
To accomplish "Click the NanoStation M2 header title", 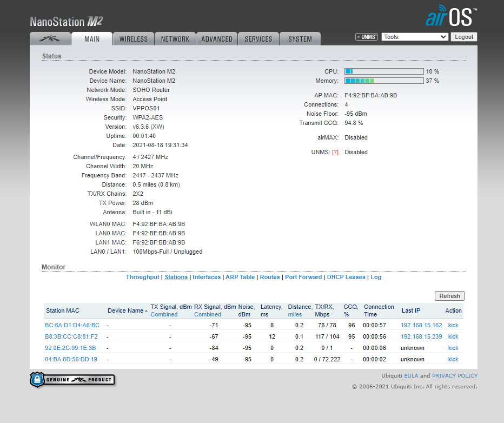I will [66, 21].
